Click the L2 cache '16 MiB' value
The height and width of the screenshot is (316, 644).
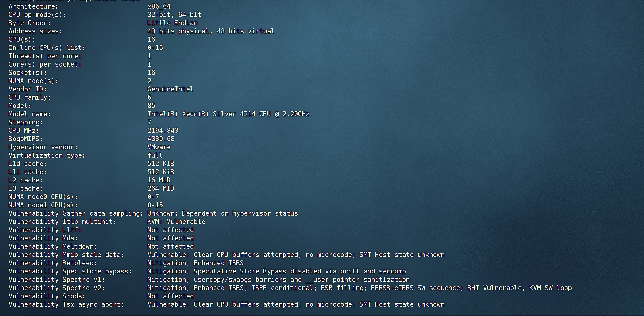pos(159,180)
